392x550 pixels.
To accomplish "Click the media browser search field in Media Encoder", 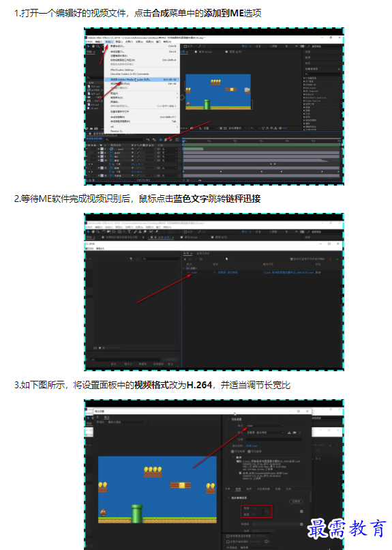I will tap(160, 259).
